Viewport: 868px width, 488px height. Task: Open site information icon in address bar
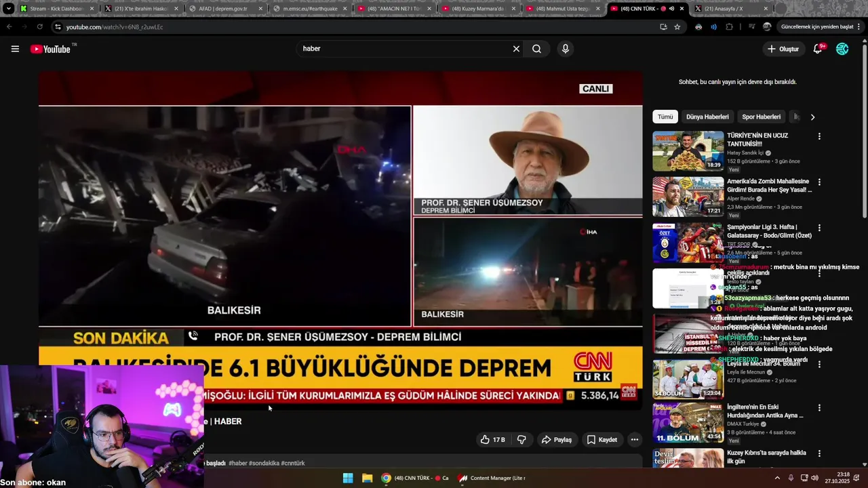(x=58, y=27)
